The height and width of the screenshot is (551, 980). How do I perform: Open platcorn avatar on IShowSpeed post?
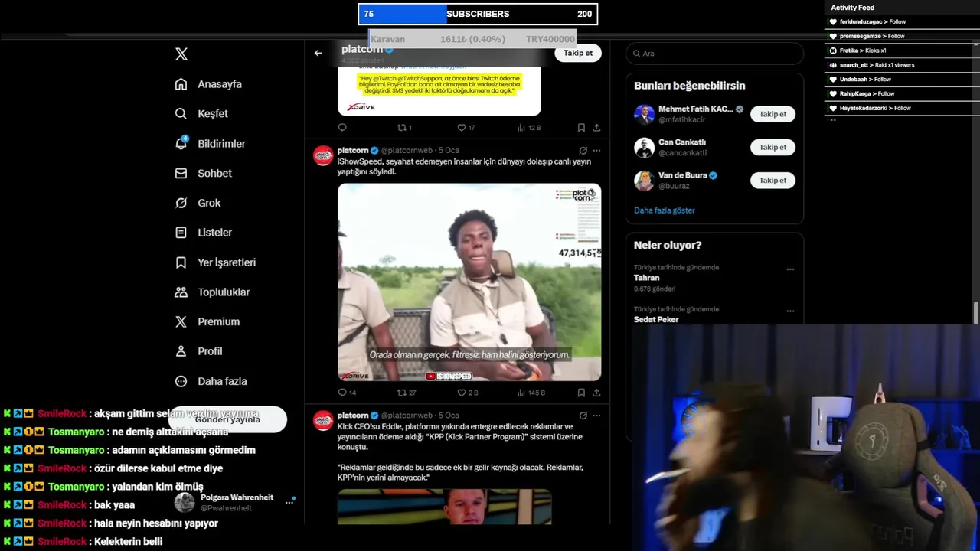323,155
